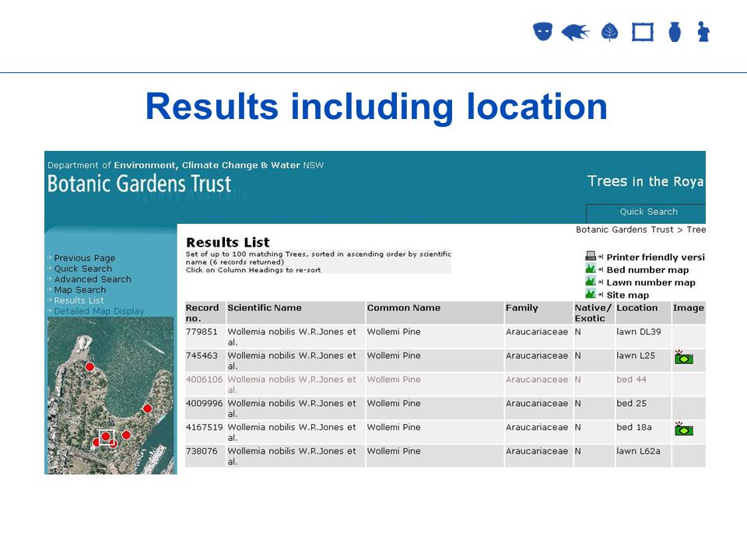
Task: Click the mask icon in the header
Action: [542, 32]
